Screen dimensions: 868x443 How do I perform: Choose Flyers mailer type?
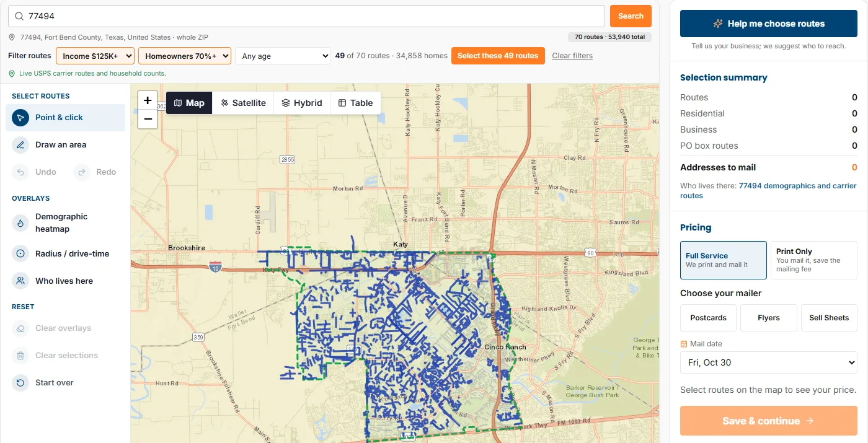[769, 318]
